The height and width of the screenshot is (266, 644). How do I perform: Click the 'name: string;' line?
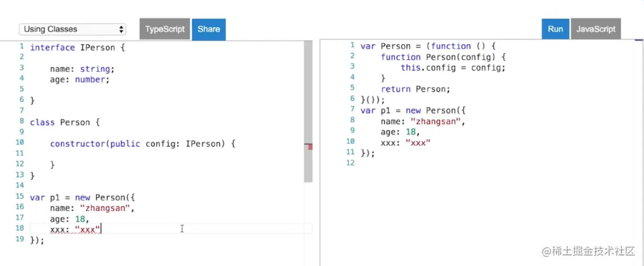click(82, 69)
